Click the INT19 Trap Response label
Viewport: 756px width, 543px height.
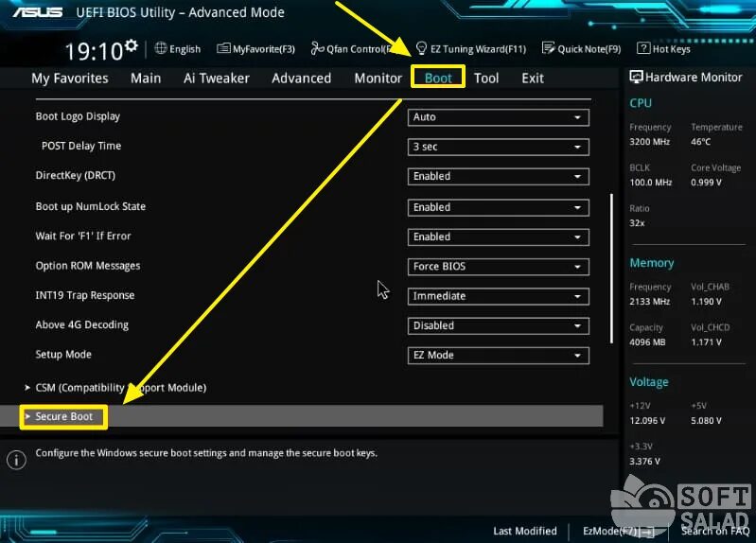point(85,295)
